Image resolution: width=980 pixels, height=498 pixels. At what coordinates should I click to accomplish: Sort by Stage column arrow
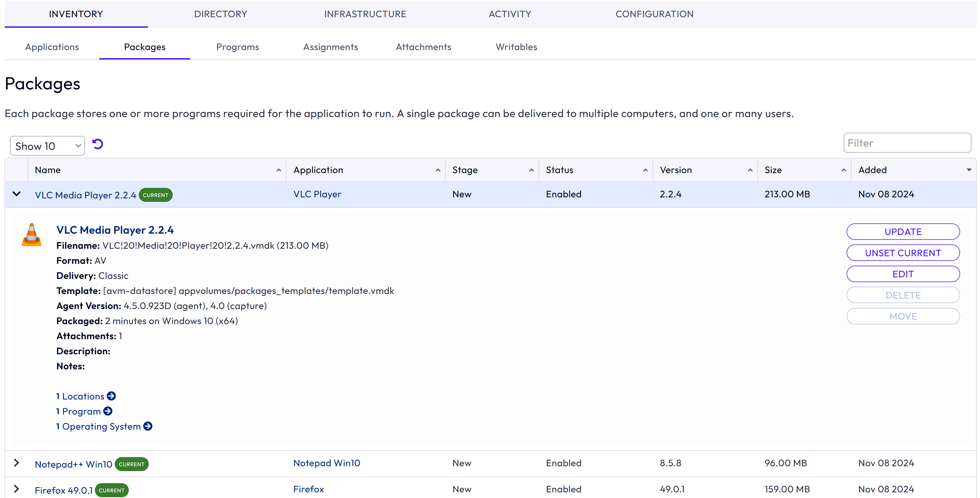[531, 170]
